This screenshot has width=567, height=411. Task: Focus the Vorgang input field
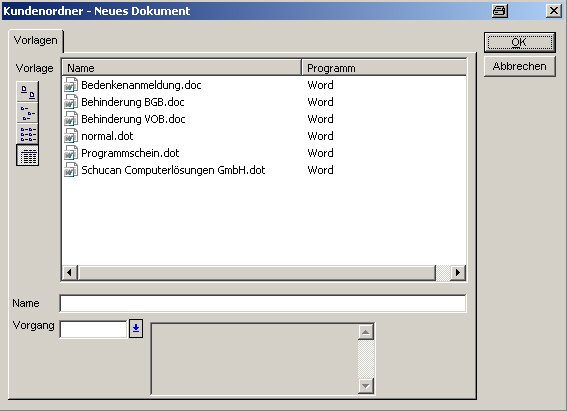(x=93, y=329)
